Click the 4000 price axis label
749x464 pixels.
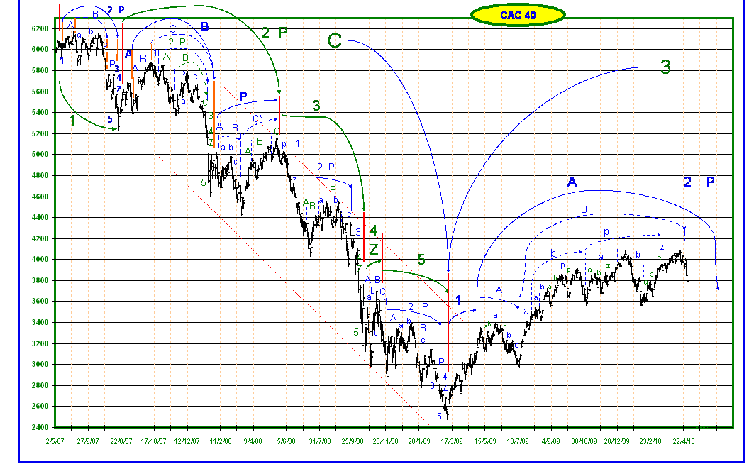tap(42, 259)
